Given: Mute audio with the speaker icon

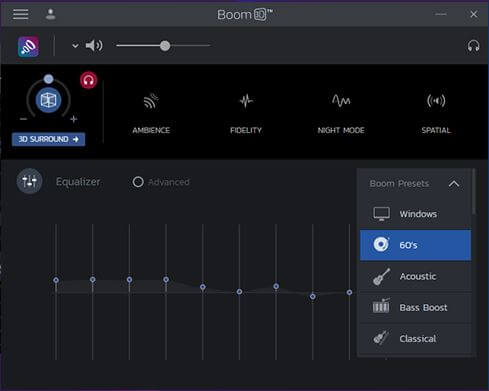Looking at the screenshot, I should point(94,45).
